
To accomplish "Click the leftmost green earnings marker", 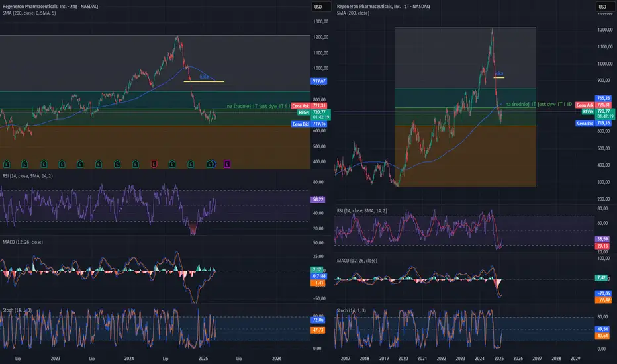I will [x=6, y=163].
